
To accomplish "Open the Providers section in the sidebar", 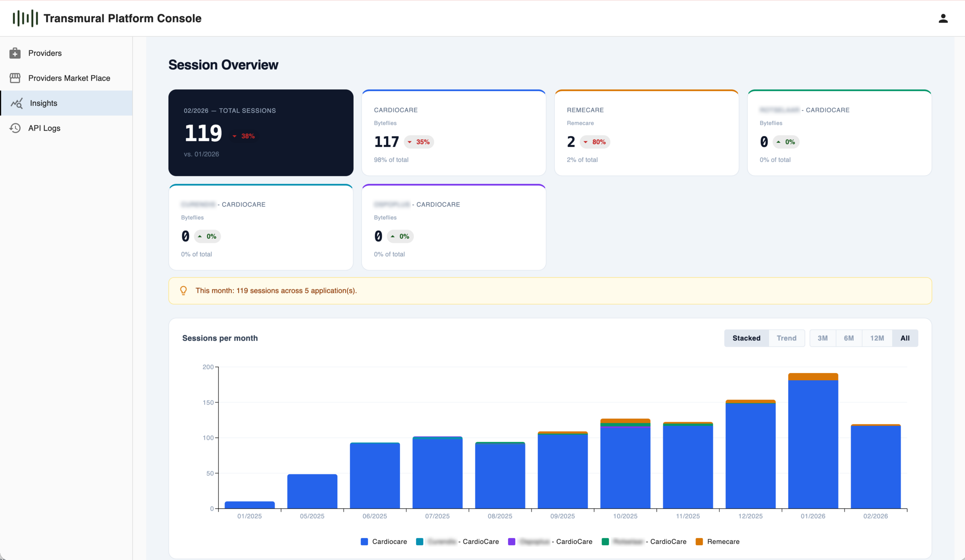I will point(45,53).
